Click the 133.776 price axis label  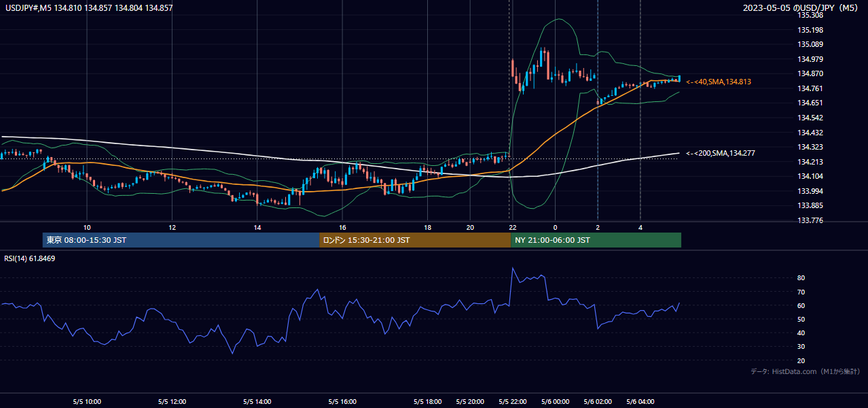811,220
